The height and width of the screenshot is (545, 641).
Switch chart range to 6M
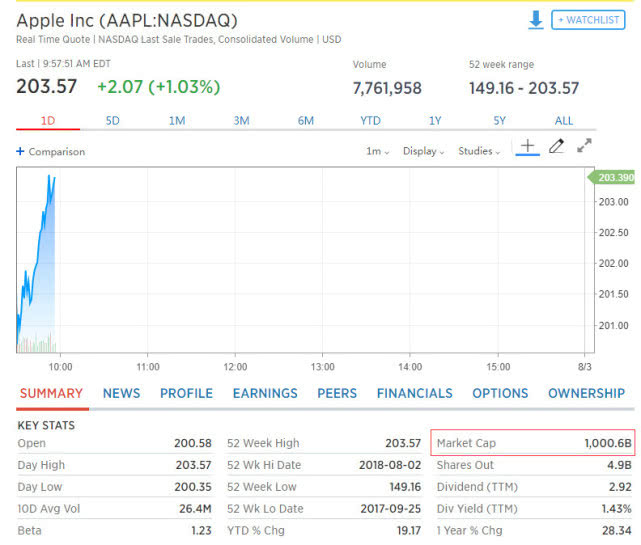click(x=305, y=121)
